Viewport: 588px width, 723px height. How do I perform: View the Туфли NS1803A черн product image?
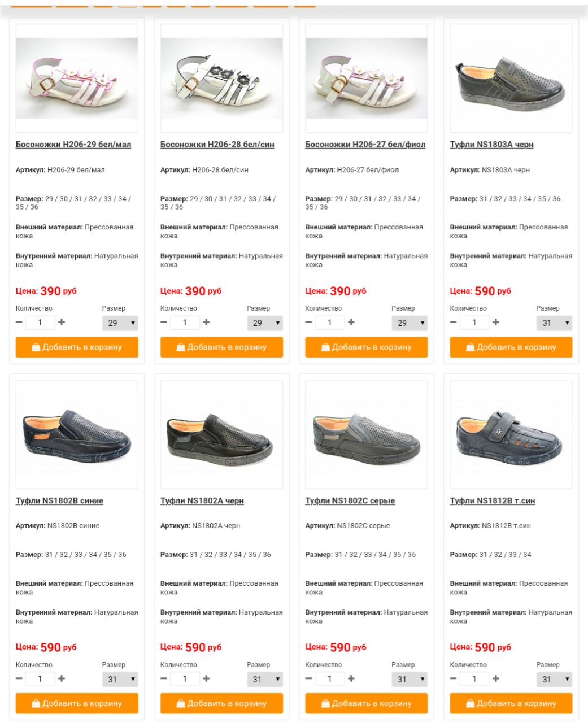click(511, 79)
